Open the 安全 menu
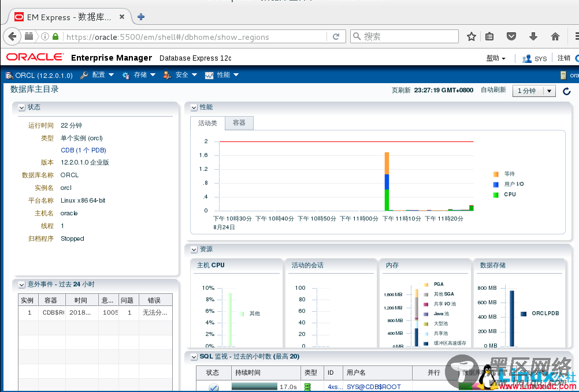The image size is (579, 392). click(185, 75)
